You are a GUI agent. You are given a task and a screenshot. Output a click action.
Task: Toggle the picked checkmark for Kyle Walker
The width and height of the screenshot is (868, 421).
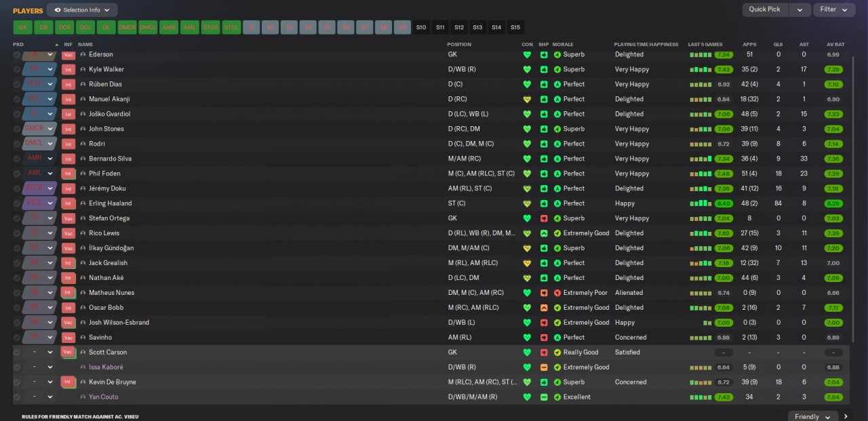tap(17, 69)
